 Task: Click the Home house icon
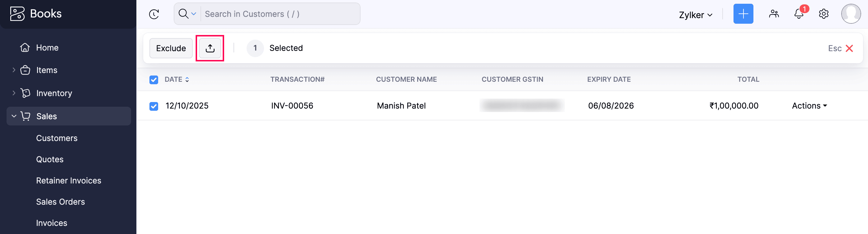[25, 48]
